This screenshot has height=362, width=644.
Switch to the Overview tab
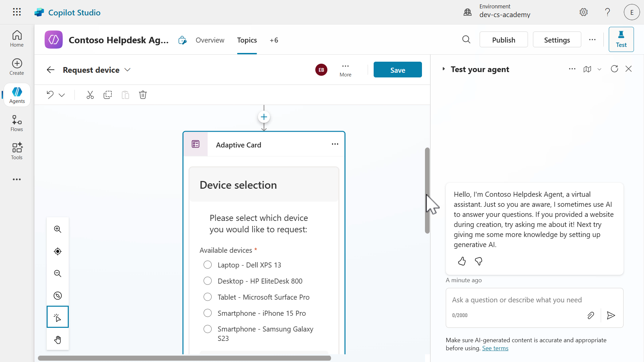pos(210,40)
